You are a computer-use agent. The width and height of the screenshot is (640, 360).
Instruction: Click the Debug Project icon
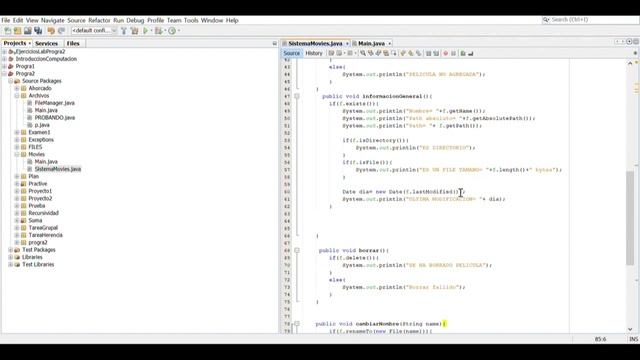pyautogui.click(x=158, y=31)
